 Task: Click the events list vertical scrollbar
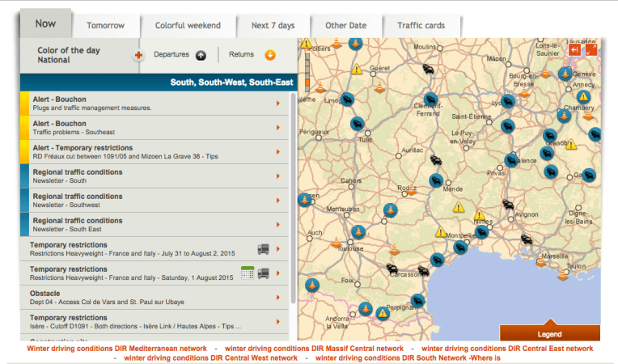[294, 198]
